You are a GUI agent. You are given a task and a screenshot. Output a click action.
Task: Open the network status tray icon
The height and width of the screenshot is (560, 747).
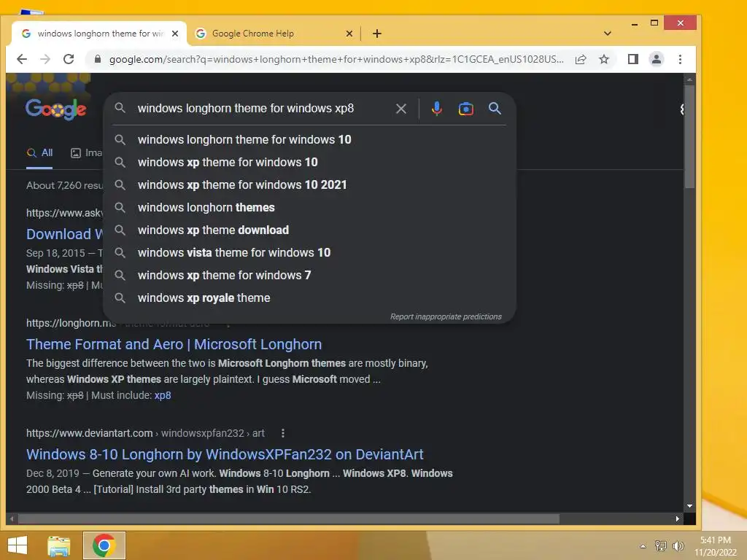[x=661, y=545]
